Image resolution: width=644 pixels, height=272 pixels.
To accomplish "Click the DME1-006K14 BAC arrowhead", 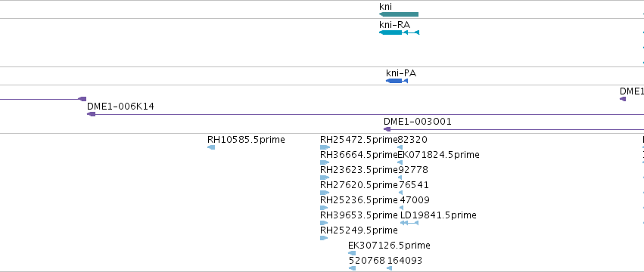I will (x=91, y=114).
